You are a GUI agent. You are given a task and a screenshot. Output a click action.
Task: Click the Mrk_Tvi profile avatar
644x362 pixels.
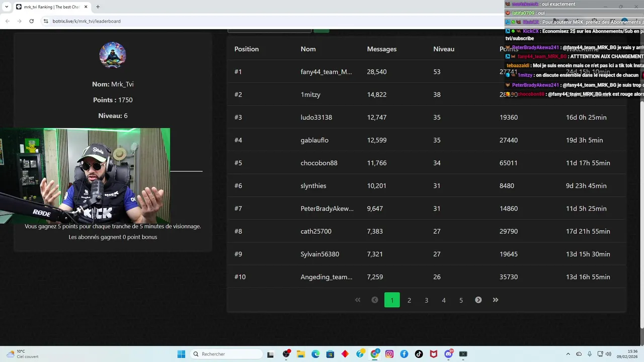tap(113, 55)
